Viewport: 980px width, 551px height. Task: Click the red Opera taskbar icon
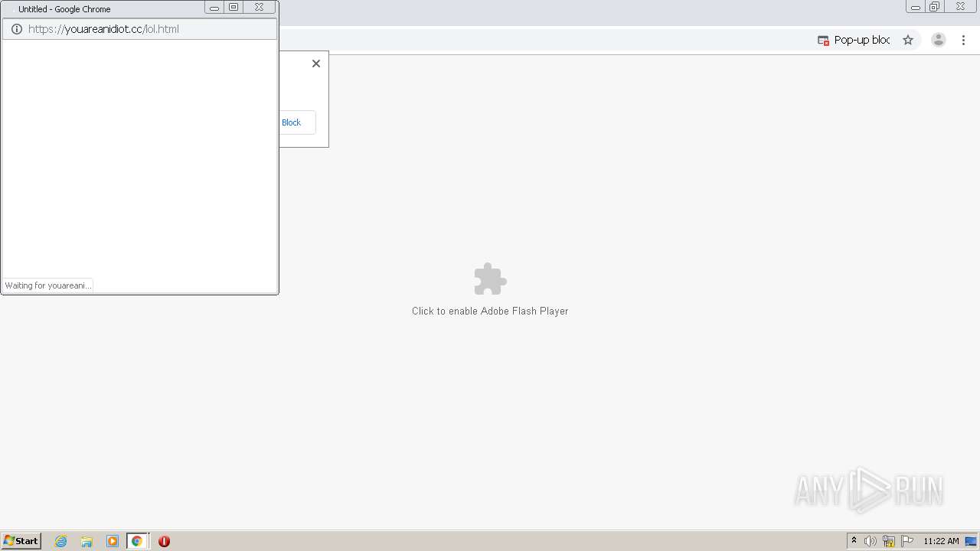point(164,541)
